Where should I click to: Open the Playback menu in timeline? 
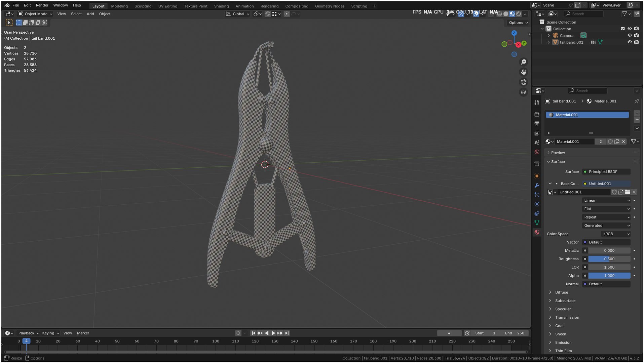click(28, 333)
